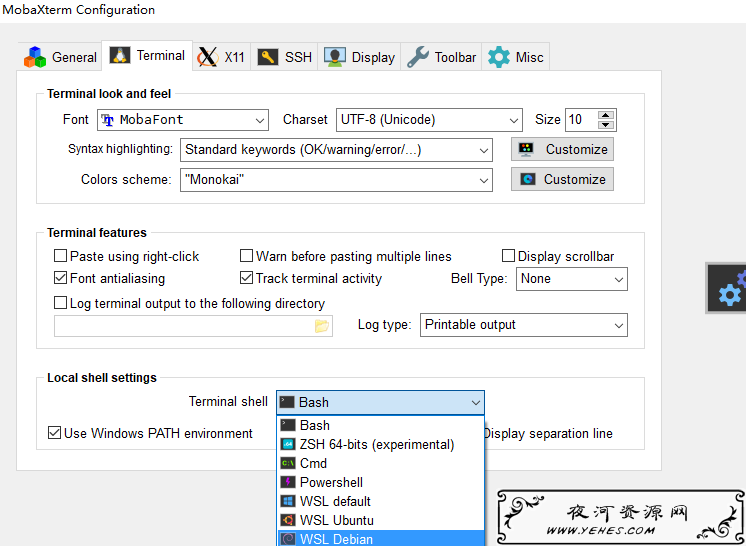Select ZSH 64-bits (experimental) shell
746x546 pixels.
tap(381, 444)
